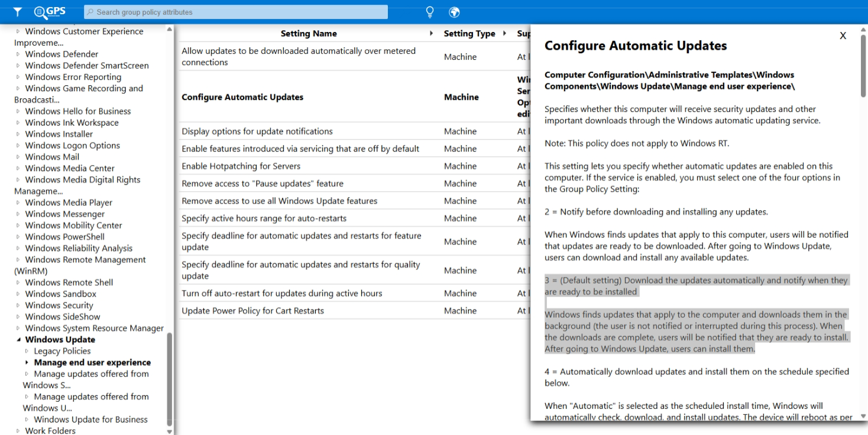This screenshot has width=868, height=435.
Task: Expand the Windows Error Reporting node
Action: [18, 77]
